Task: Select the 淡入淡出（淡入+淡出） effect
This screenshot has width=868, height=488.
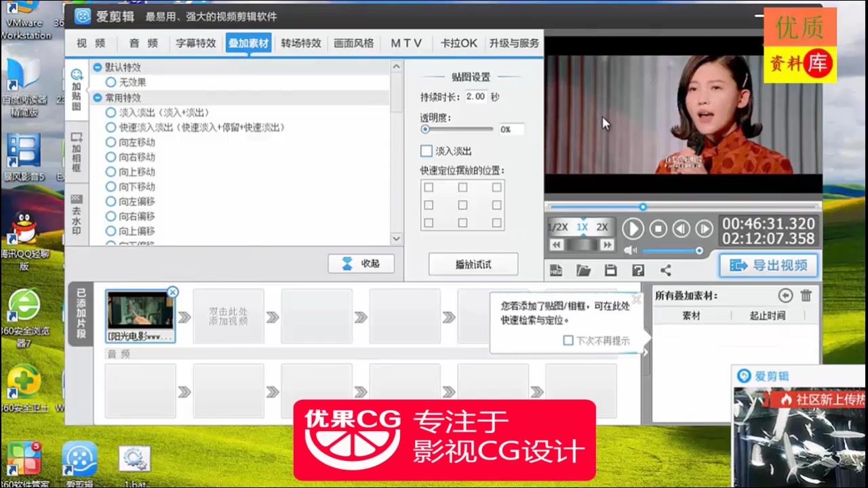Action: click(x=111, y=113)
